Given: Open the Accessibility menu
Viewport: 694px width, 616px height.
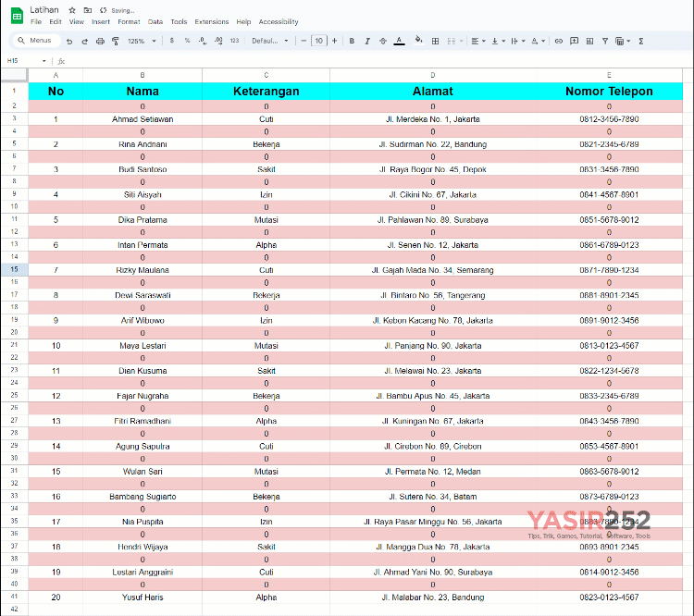Looking at the screenshot, I should (x=279, y=21).
